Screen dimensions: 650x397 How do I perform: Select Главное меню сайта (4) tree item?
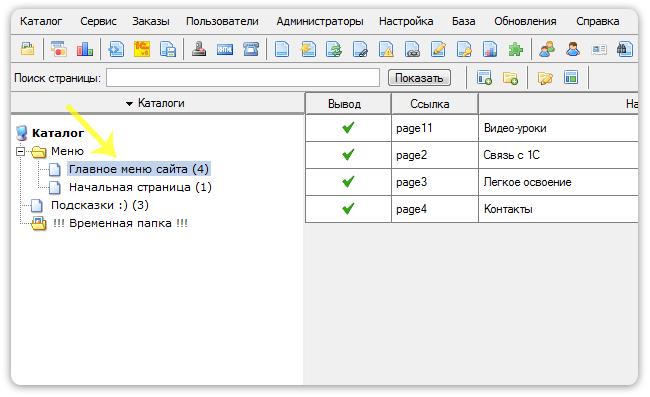[x=139, y=169]
